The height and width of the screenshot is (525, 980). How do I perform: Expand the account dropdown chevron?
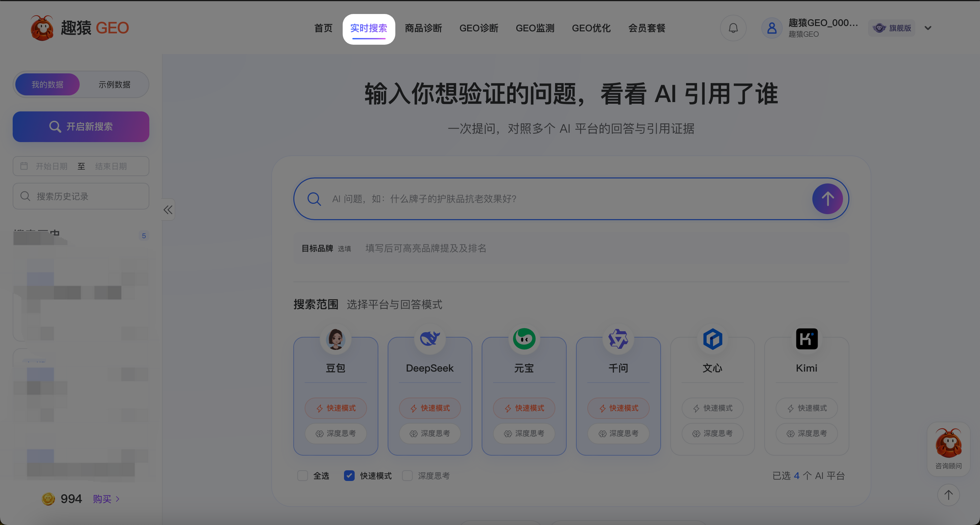(x=928, y=28)
